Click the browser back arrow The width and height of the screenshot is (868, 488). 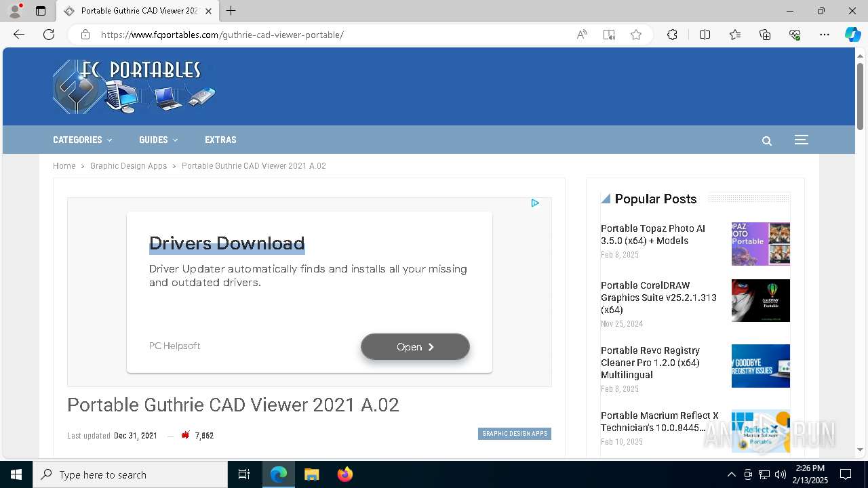coord(19,35)
